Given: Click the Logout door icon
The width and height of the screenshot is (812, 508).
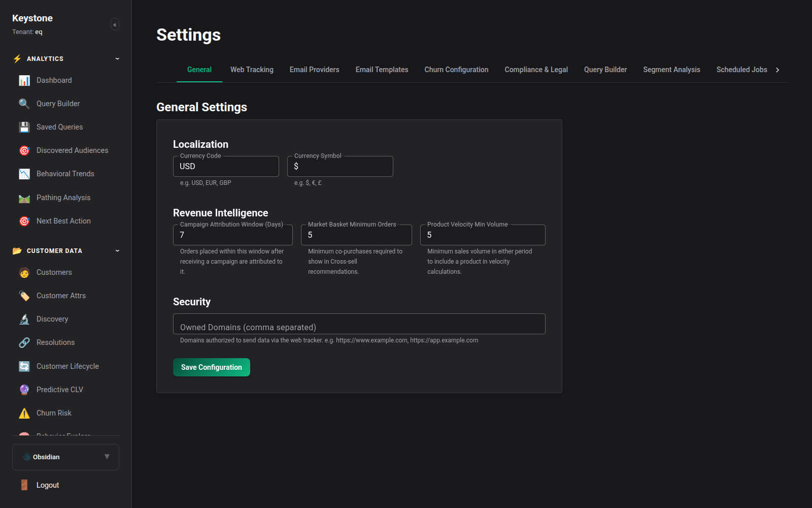Looking at the screenshot, I should tap(24, 485).
